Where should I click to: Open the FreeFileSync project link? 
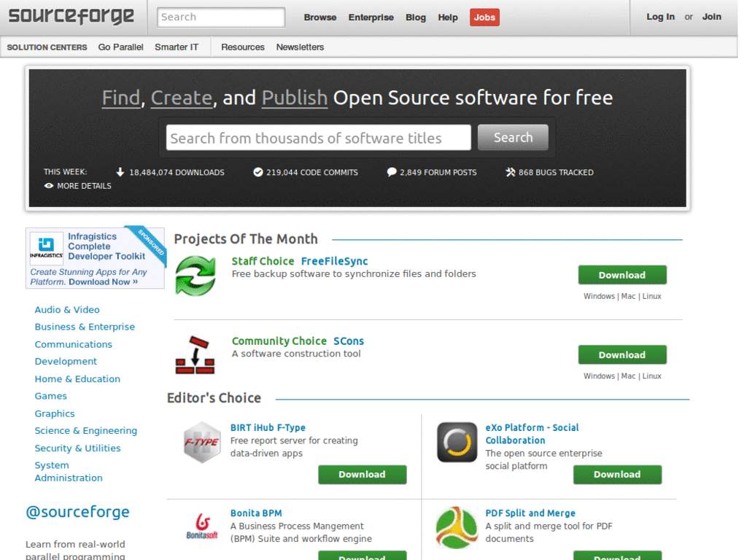click(334, 262)
